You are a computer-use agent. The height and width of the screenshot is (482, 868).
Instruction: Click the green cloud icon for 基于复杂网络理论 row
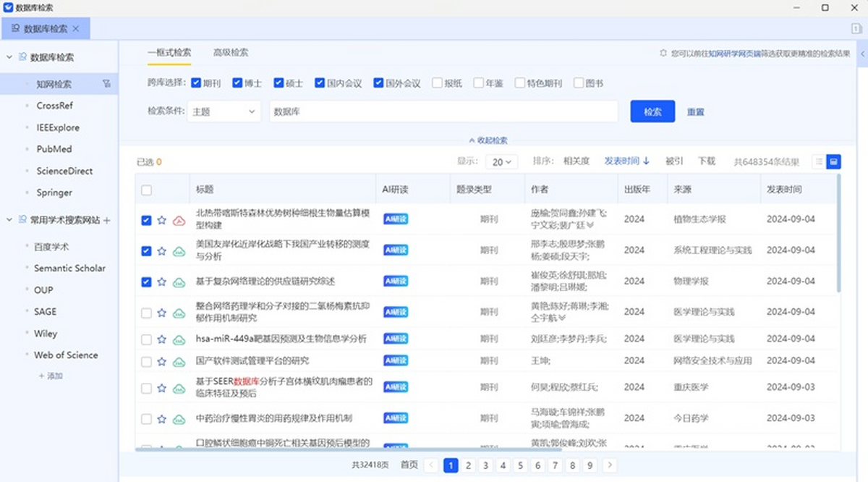(179, 282)
